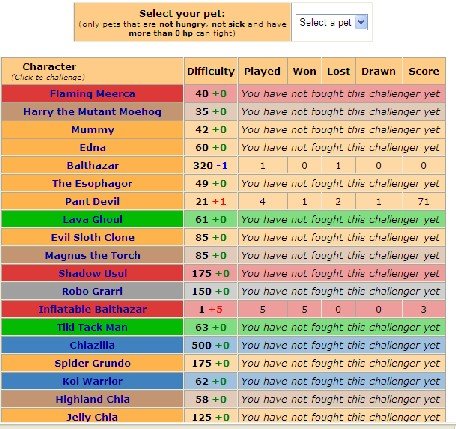Image resolution: width=456 pixels, height=429 pixels.
Task: Click Chiazilla's difficulty 500 +0
Action: coord(211,346)
